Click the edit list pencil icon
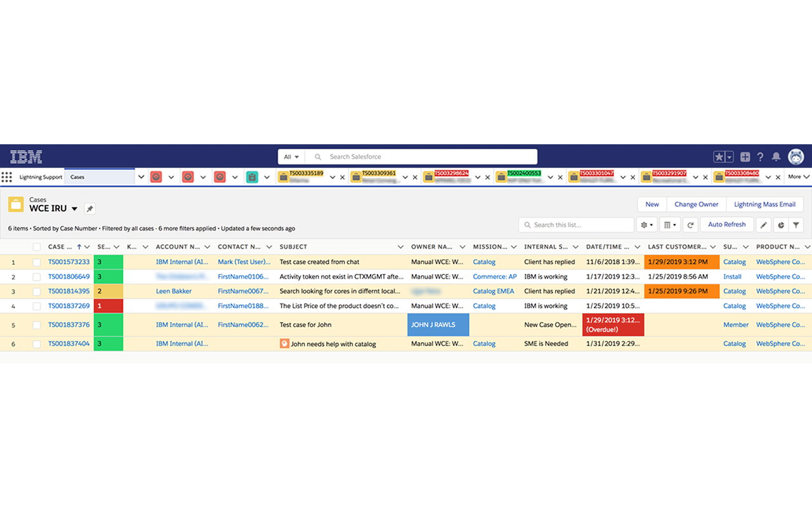Viewport: 812px width, 508px height. (764, 225)
